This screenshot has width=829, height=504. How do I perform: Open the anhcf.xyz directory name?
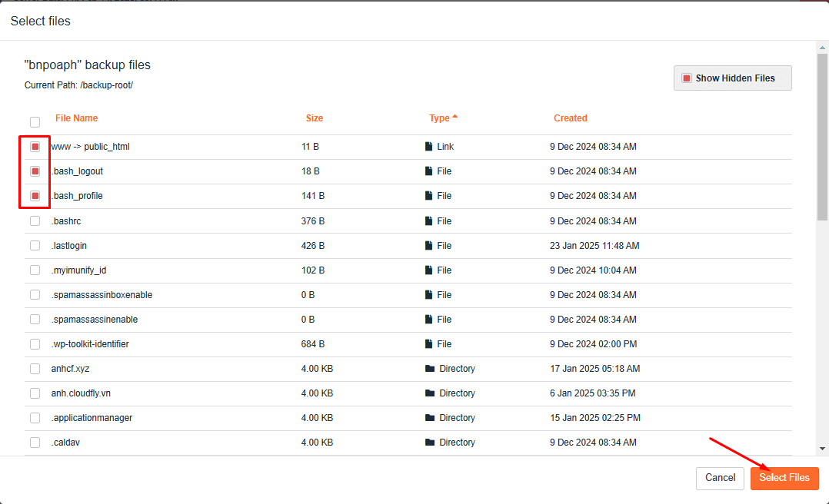[x=71, y=369]
